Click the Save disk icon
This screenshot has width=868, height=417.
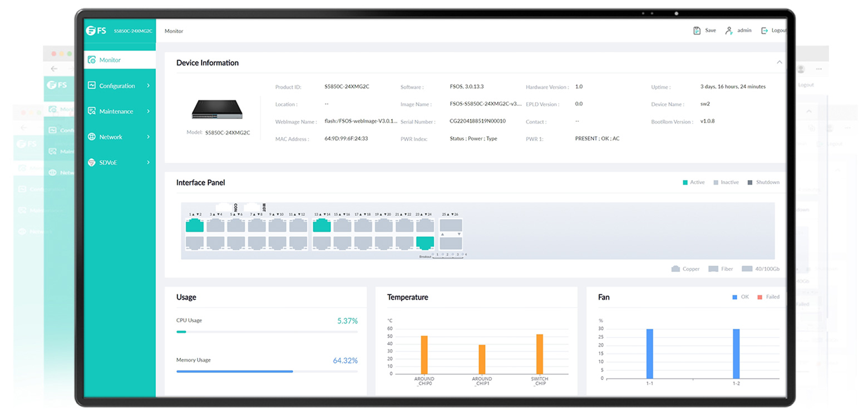697,31
